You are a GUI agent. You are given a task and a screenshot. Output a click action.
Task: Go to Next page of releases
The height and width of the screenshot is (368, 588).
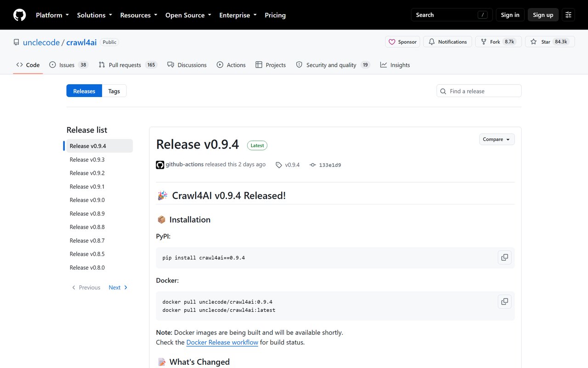pos(119,287)
